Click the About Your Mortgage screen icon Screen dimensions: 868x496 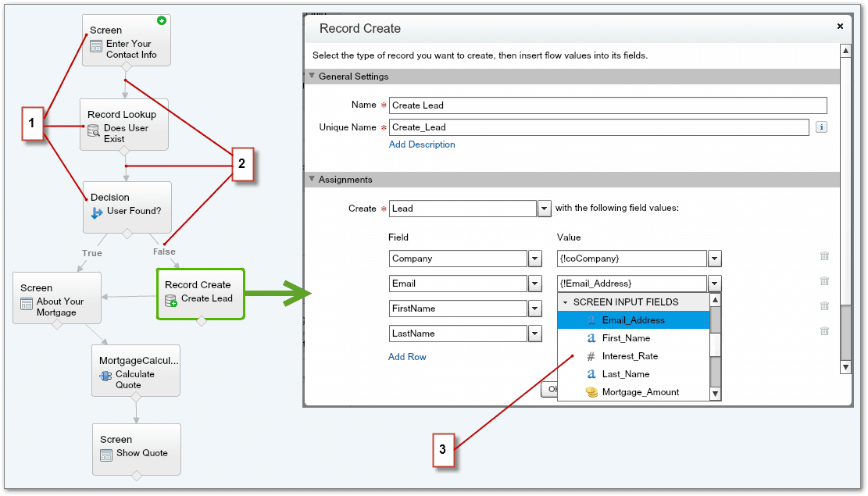pos(27,304)
